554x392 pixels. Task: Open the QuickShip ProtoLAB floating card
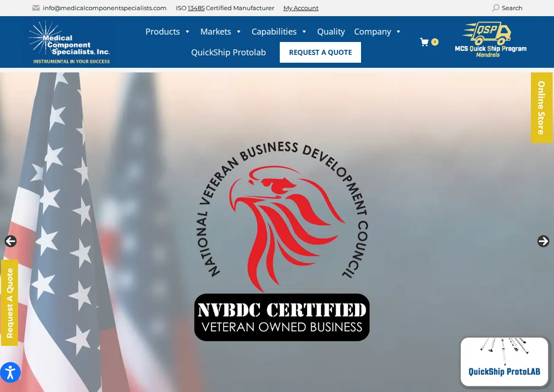pyautogui.click(x=504, y=362)
